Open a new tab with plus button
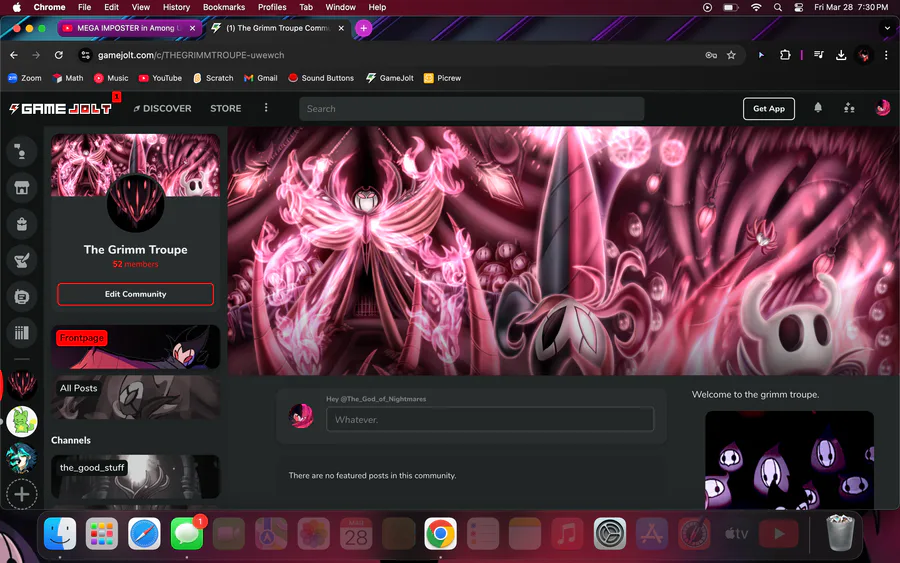900x563 pixels. [363, 28]
